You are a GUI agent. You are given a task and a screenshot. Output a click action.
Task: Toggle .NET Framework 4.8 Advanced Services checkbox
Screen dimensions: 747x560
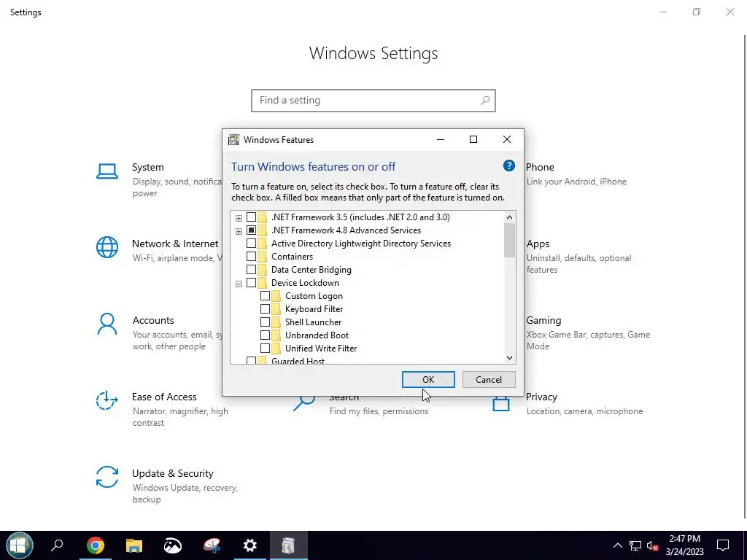pos(251,230)
